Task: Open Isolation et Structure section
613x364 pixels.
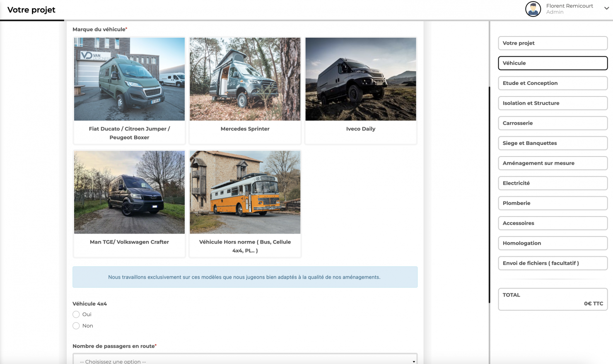Action: (x=553, y=103)
